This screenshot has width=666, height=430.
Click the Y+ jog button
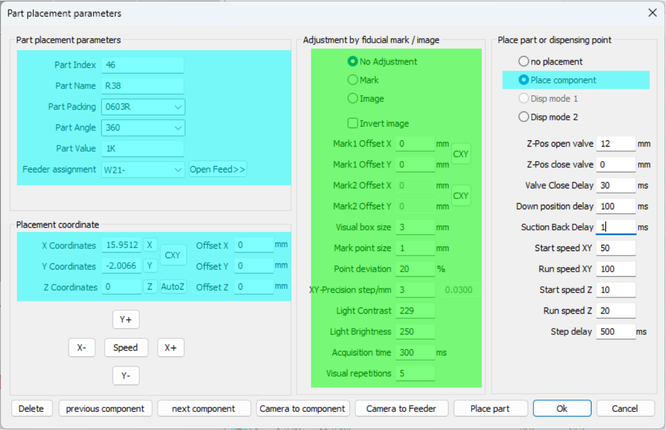point(126,319)
